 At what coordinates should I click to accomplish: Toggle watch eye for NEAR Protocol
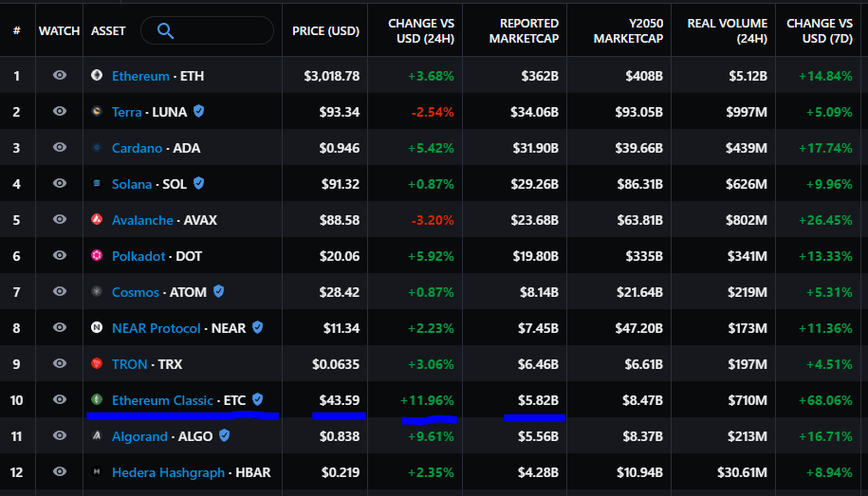click(x=60, y=328)
